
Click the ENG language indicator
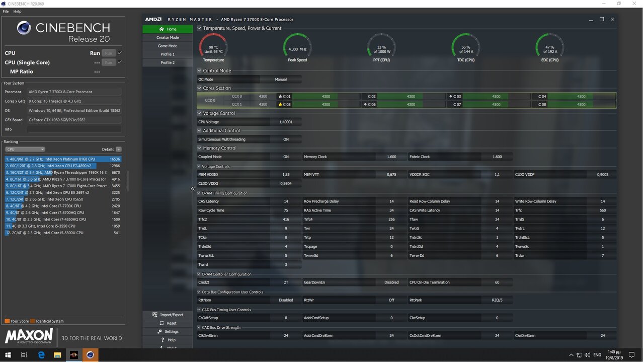coord(597,355)
